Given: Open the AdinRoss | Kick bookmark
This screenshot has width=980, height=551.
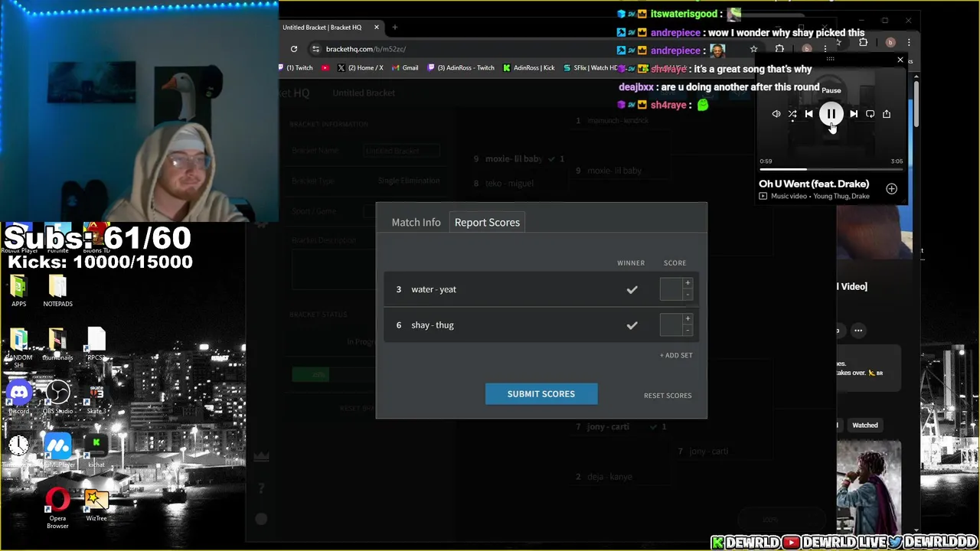Looking at the screenshot, I should (529, 68).
